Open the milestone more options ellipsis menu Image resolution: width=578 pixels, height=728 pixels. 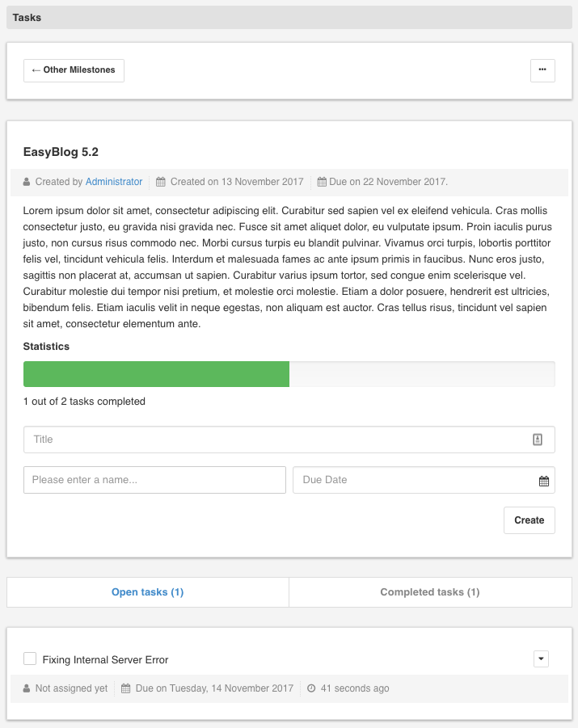[542, 70]
